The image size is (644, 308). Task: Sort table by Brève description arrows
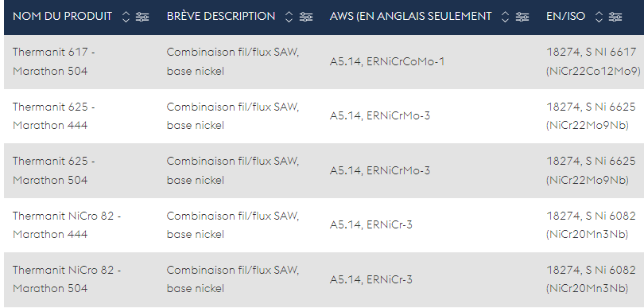click(289, 17)
